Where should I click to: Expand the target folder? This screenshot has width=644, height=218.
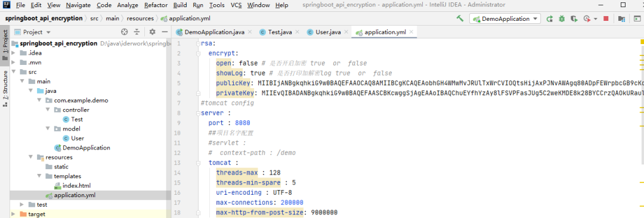point(14,214)
